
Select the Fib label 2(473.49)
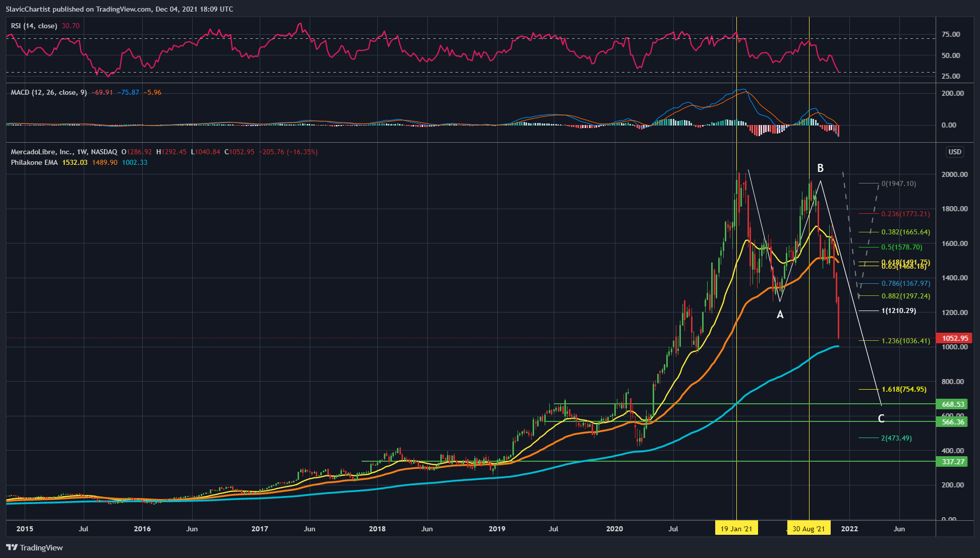[x=896, y=438]
